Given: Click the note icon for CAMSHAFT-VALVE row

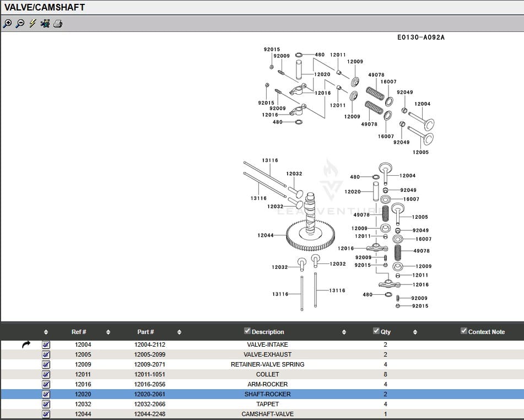Looking at the screenshot, I should tap(46, 414).
